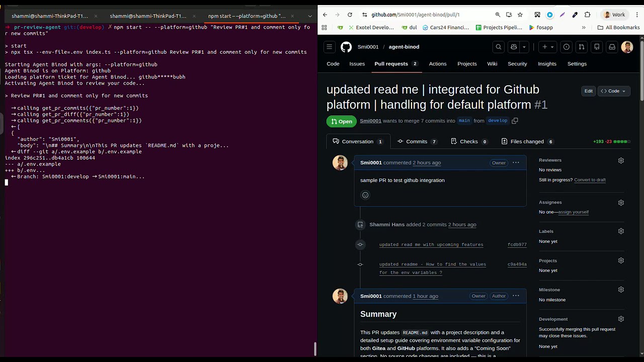Open the notifications inbox icon

(612, 47)
